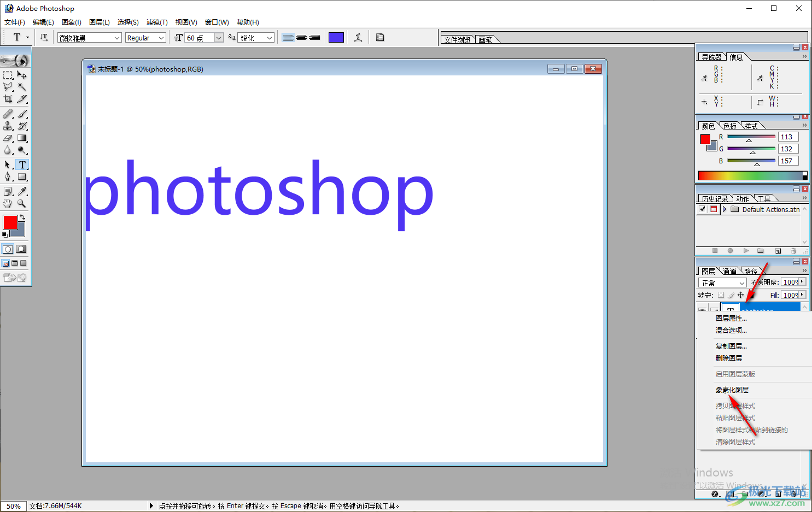
Task: Select full screen mode button
Action: [24, 263]
